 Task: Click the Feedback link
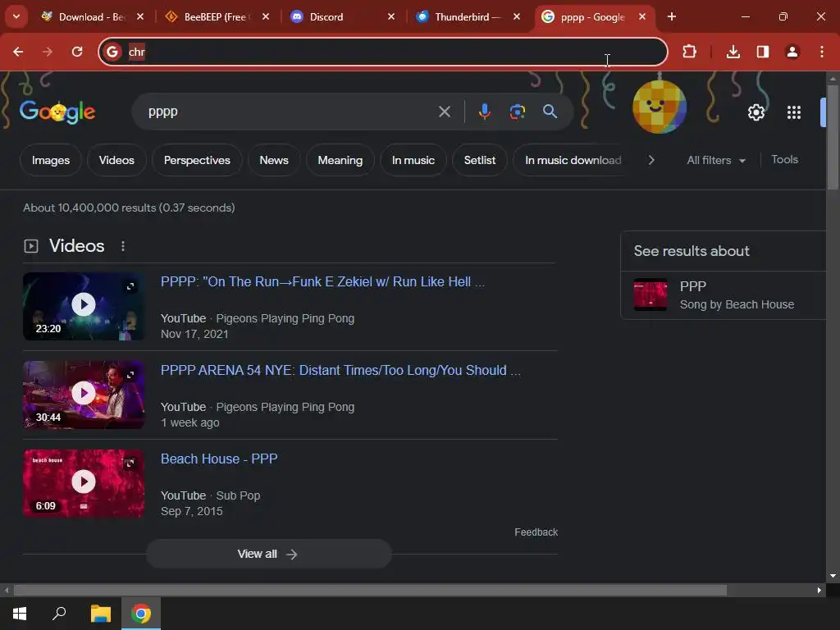[536, 532]
